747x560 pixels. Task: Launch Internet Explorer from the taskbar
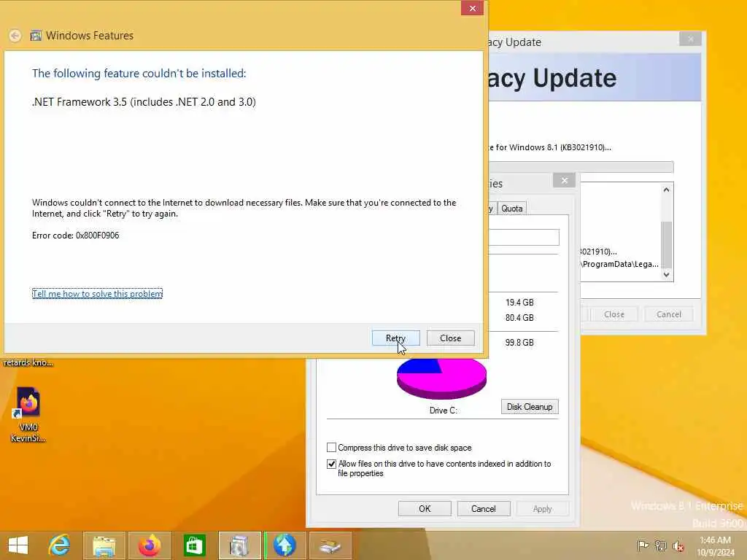click(60, 545)
